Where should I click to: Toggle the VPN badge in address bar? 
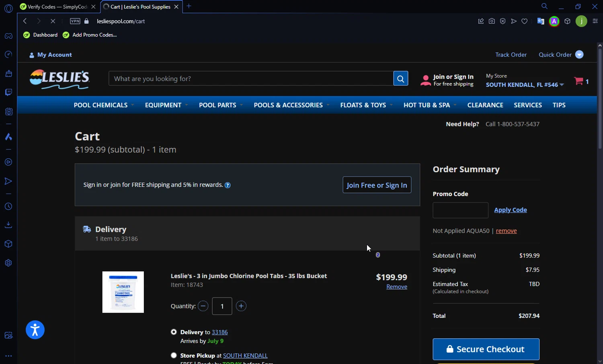click(x=75, y=21)
